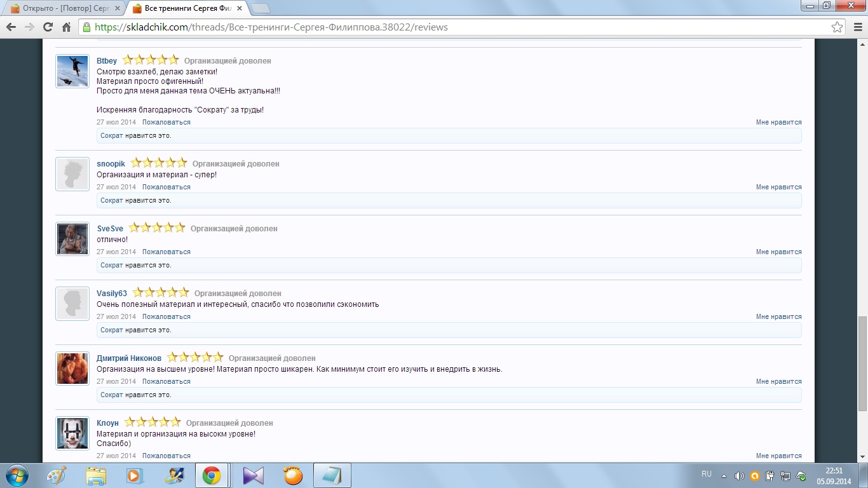Open the Клоун username link
The width and height of the screenshot is (868, 488).
point(108,423)
